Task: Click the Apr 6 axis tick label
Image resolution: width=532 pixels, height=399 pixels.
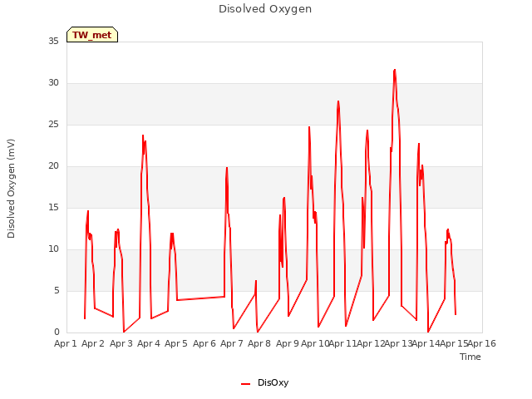Action: coord(204,343)
